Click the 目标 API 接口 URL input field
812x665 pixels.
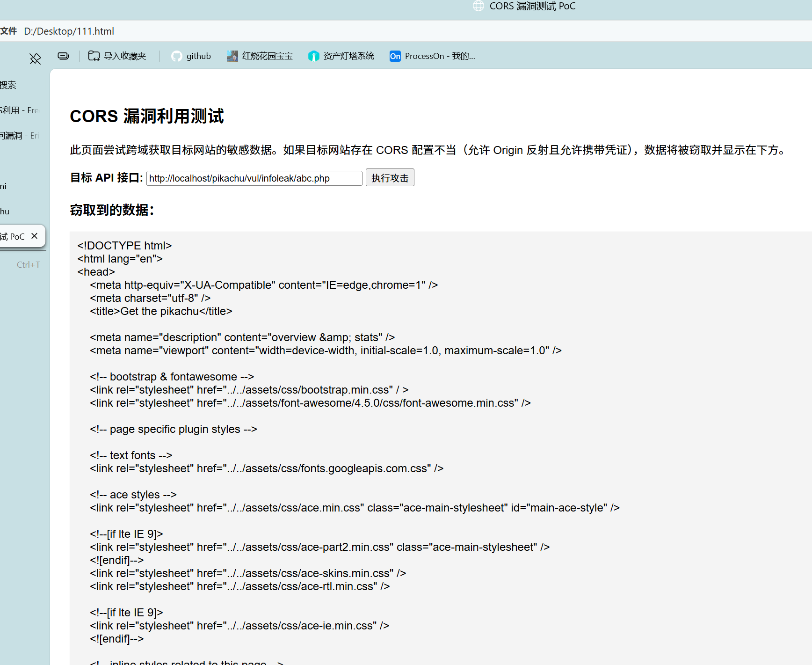click(x=254, y=178)
